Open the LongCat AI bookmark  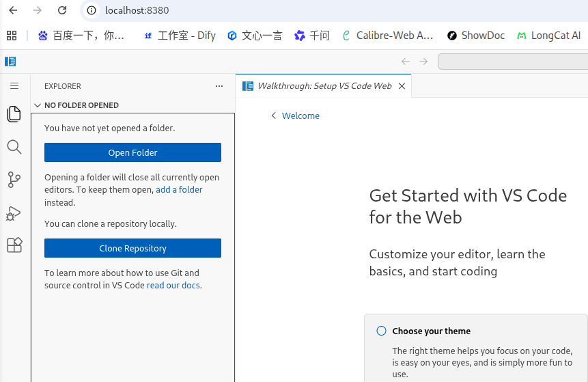pos(549,36)
